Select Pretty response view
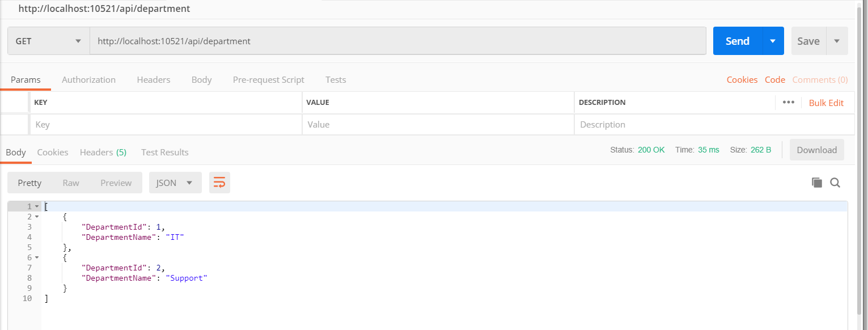This screenshot has width=868, height=330. (x=29, y=183)
